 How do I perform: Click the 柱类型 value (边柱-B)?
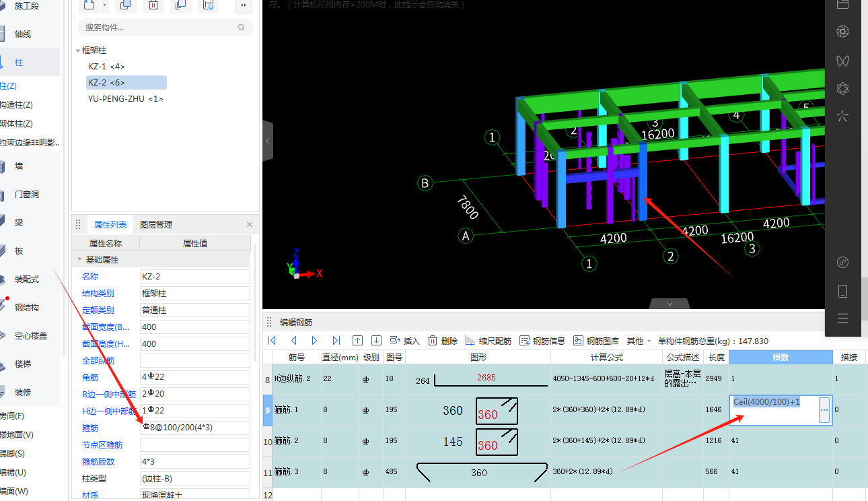click(x=195, y=479)
